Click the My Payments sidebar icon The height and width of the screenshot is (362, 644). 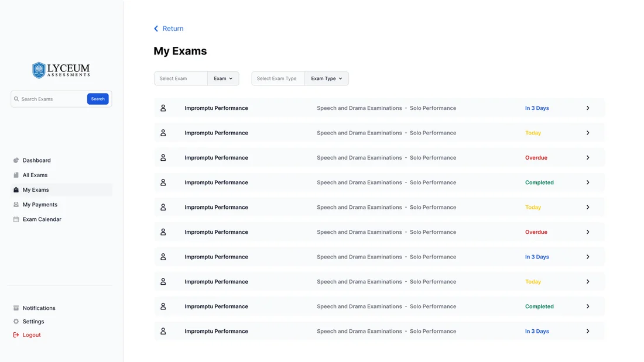coord(16,205)
